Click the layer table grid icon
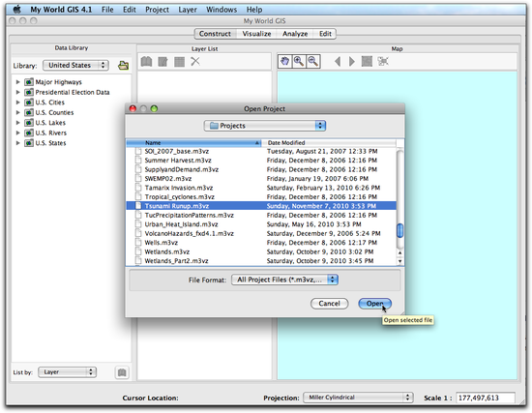Image resolution: width=532 pixels, height=413 pixels. click(x=179, y=62)
